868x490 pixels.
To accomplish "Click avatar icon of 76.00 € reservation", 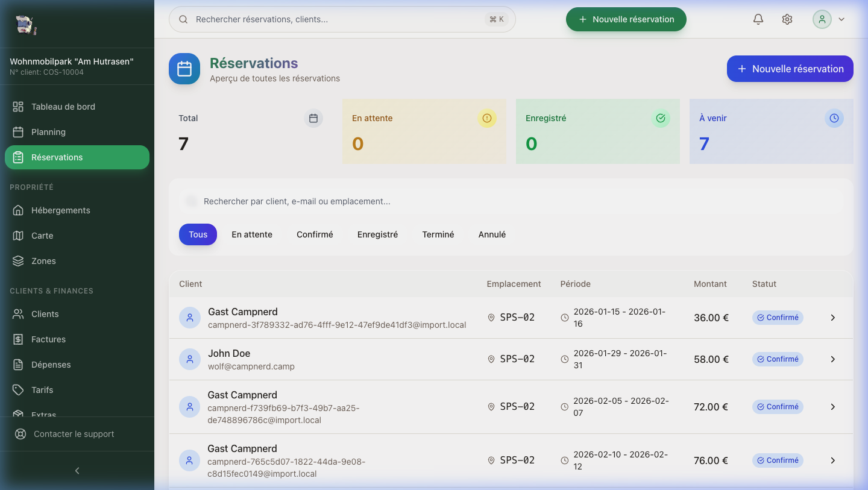I will (x=190, y=460).
